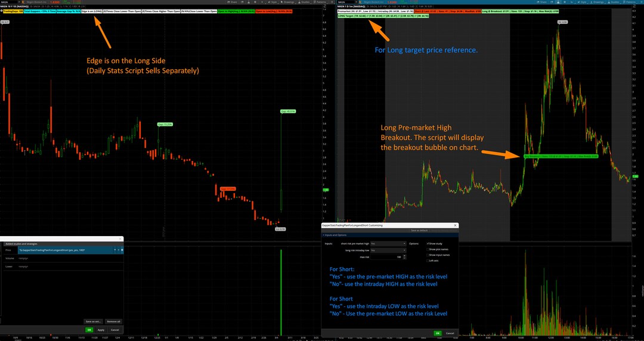644x341 pixels.
Task: Select the Lower empty study row
Action: pos(63,266)
